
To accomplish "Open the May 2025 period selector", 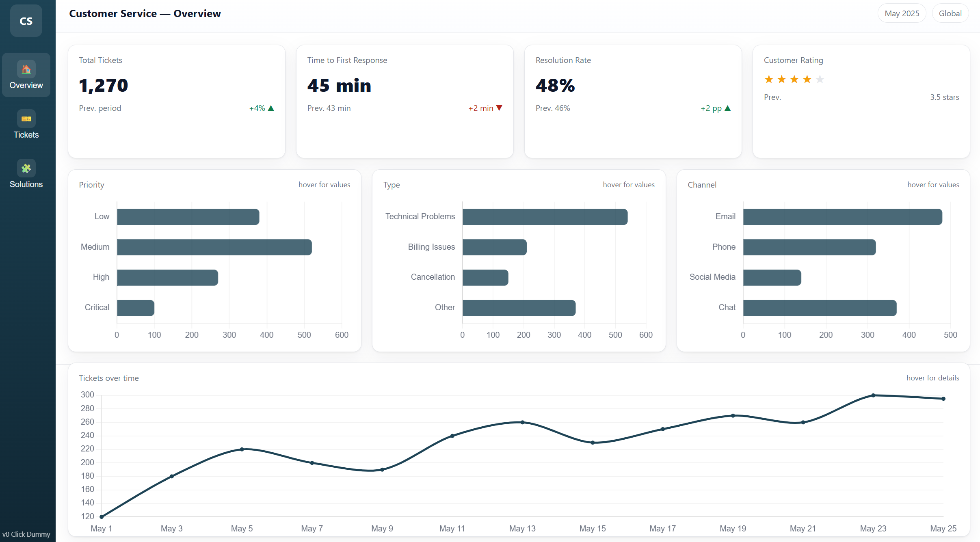I will pyautogui.click(x=902, y=13).
